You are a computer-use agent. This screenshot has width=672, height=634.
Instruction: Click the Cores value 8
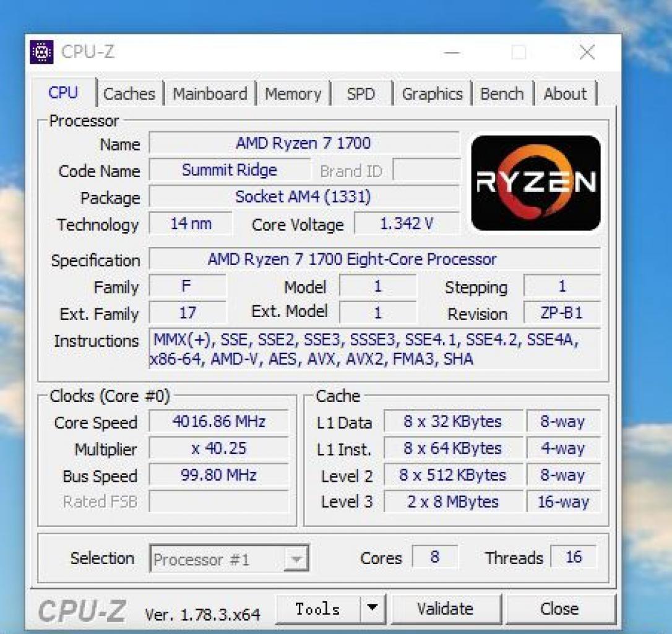click(x=434, y=557)
